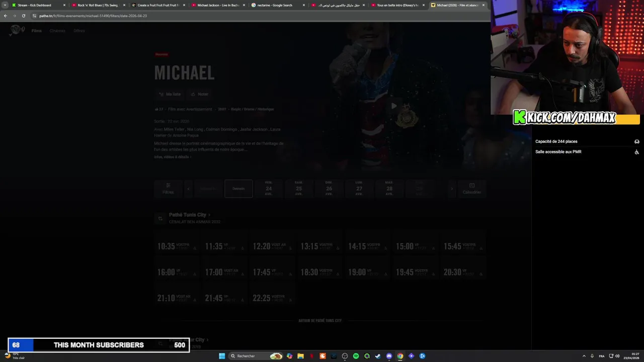The height and width of the screenshot is (362, 644).
Task: Play the Michael trailer
Action: point(394,106)
